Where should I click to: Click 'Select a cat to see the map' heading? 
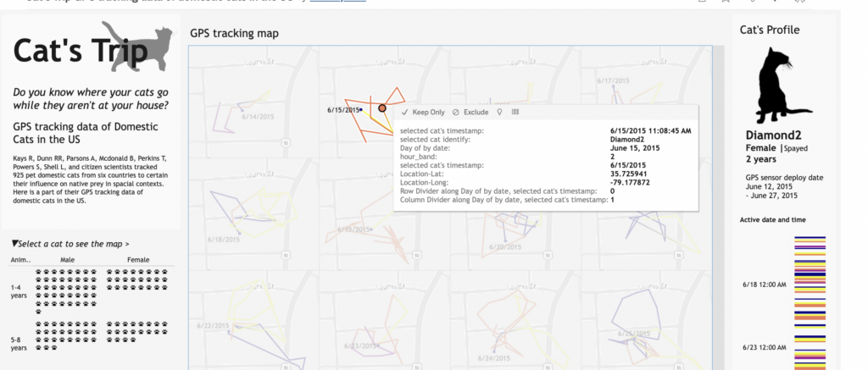click(73, 244)
